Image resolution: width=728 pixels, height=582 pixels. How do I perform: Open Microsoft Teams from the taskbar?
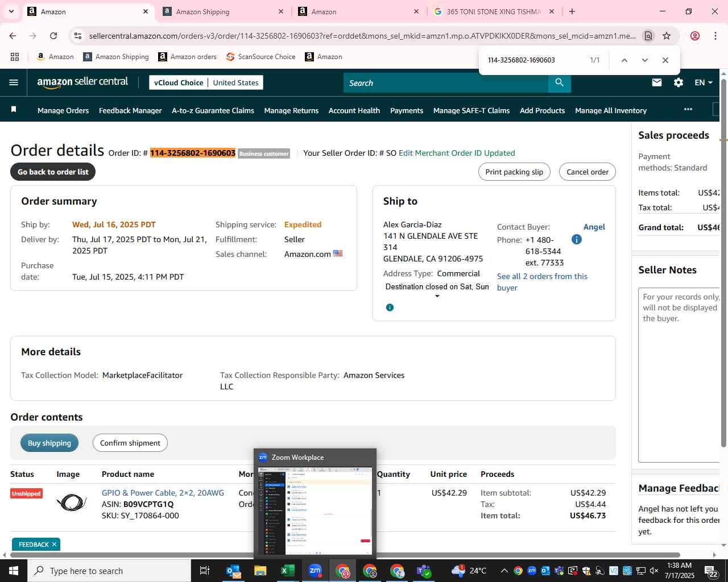(424, 571)
